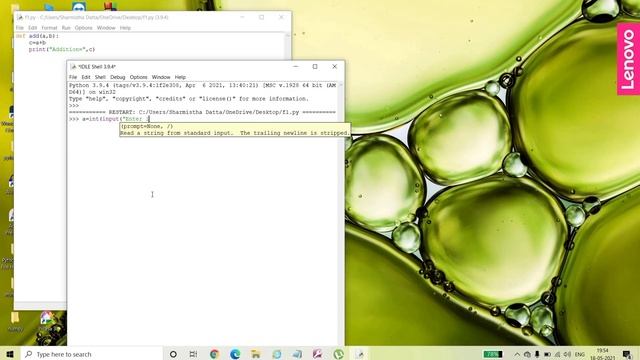Click the a=int(input( line in the shell

tap(109, 119)
